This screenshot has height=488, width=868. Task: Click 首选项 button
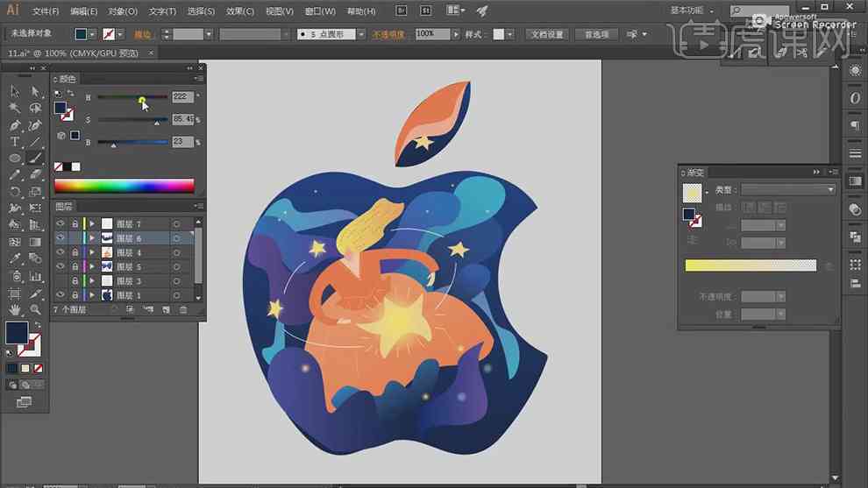tap(597, 34)
